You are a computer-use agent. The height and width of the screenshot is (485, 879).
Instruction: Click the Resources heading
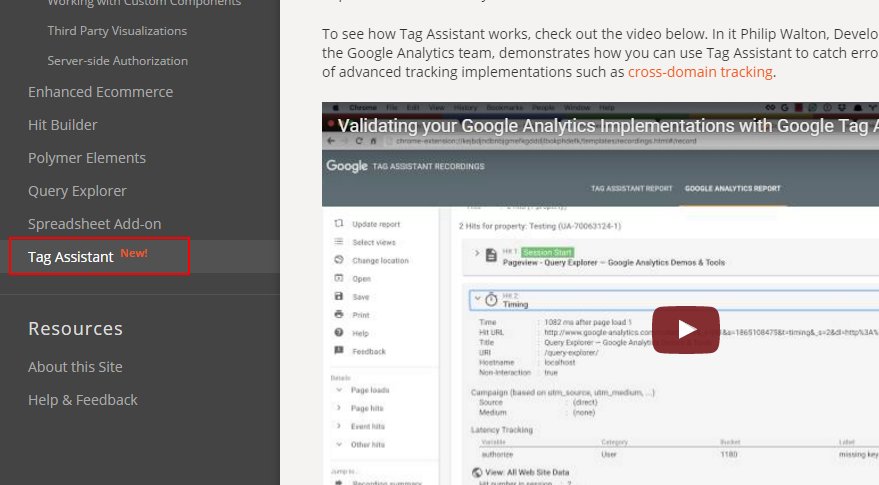click(x=76, y=329)
